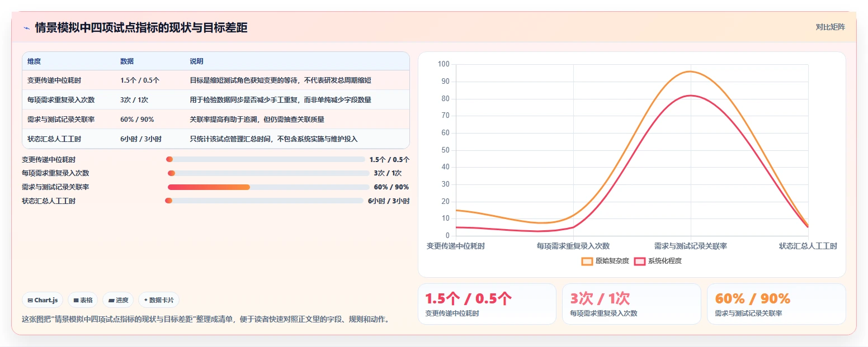Screen dimensions: 868x347
Task: Click the lightning icon beside the title
Action: 26,28
